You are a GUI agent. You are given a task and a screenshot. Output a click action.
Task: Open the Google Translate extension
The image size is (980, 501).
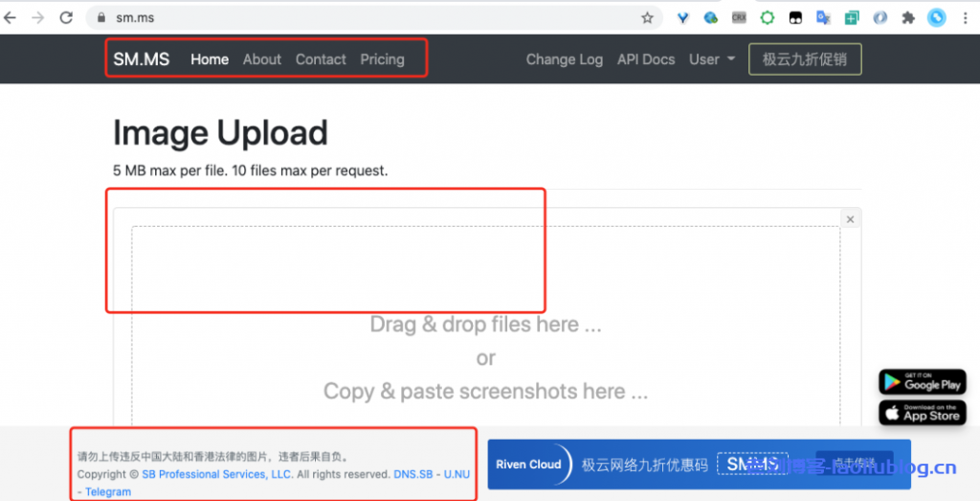coord(823,18)
